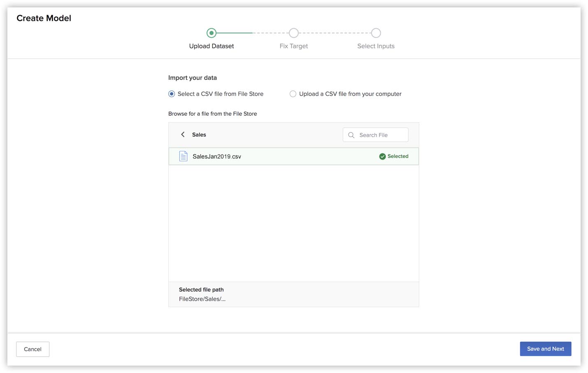Click the Fix Target step circle
588x373 pixels.
[293, 33]
